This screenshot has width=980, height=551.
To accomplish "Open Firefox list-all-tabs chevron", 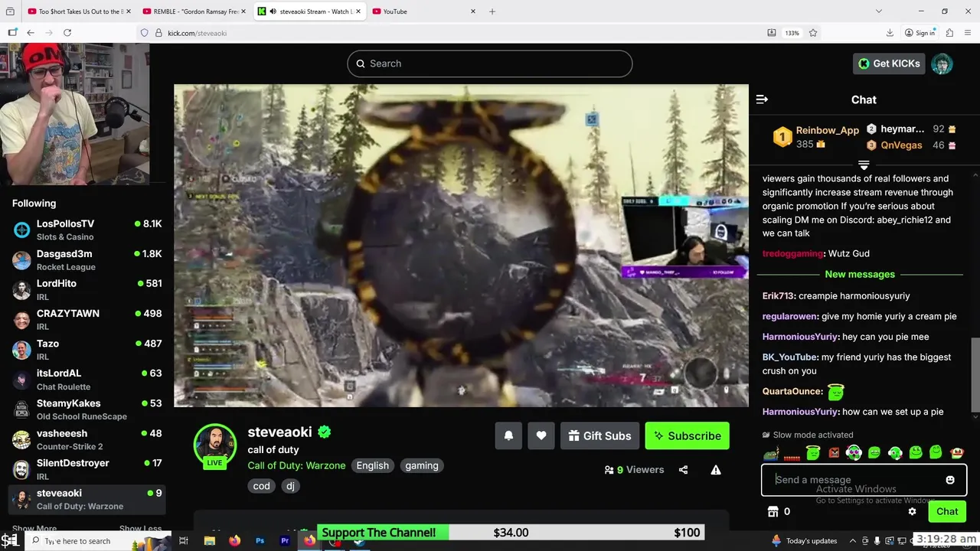I will 878,11.
